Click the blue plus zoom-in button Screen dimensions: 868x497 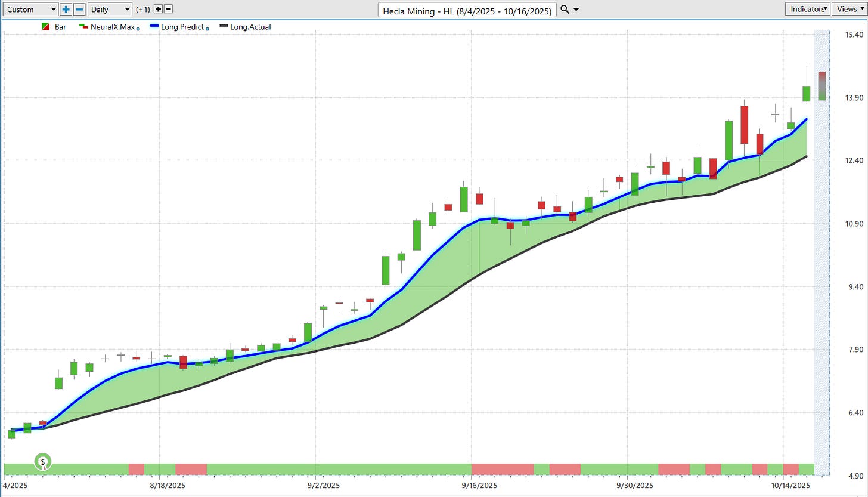point(66,10)
